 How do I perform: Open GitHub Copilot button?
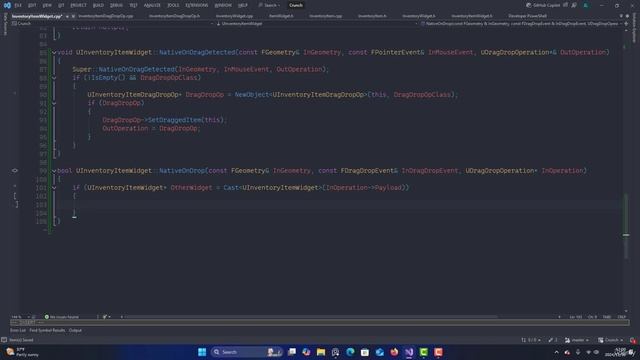543,5
